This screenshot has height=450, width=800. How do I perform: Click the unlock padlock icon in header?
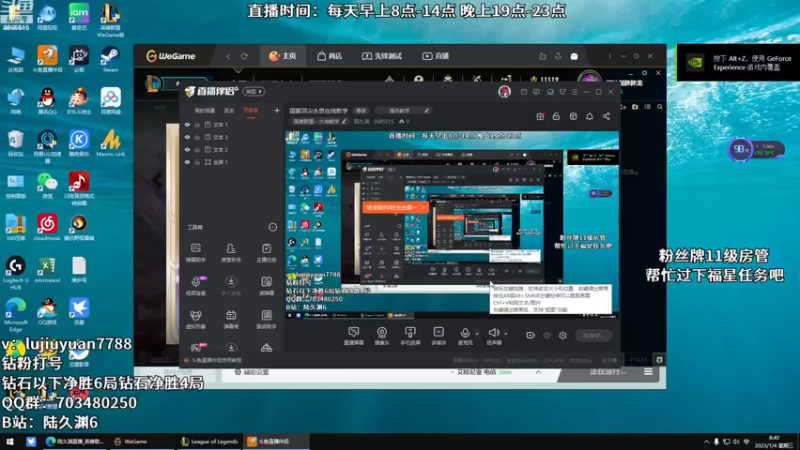click(556, 116)
